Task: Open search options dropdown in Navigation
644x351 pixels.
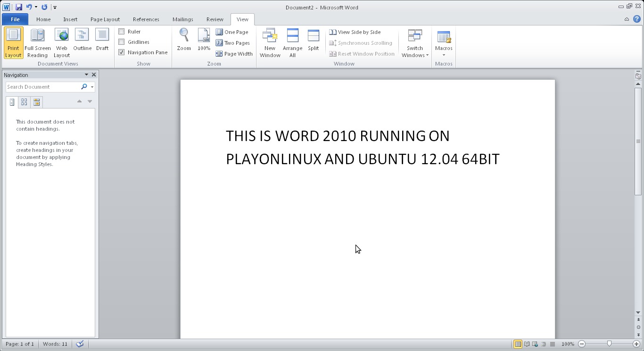Action: point(92,87)
